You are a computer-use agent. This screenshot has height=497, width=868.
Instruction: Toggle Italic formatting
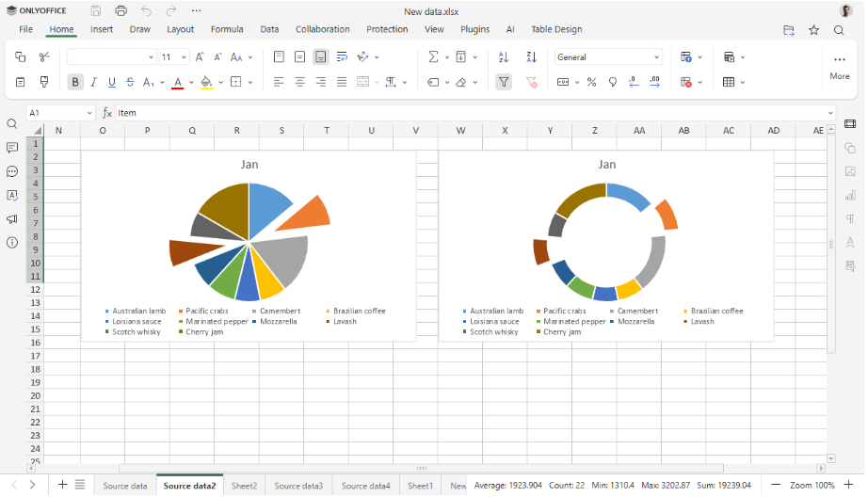pos(93,83)
